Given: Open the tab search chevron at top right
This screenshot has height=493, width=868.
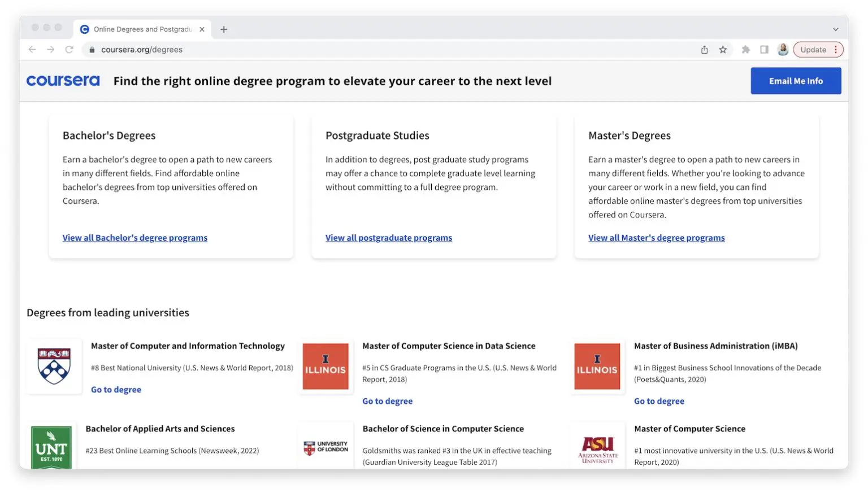Looking at the screenshot, I should [x=835, y=29].
